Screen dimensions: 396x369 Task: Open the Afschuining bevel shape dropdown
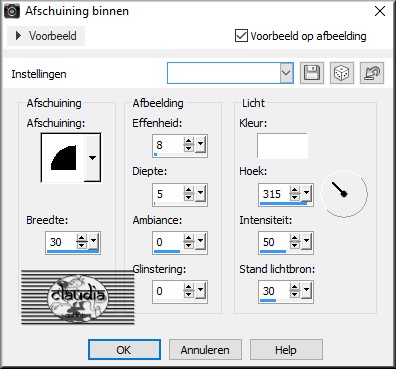point(92,157)
